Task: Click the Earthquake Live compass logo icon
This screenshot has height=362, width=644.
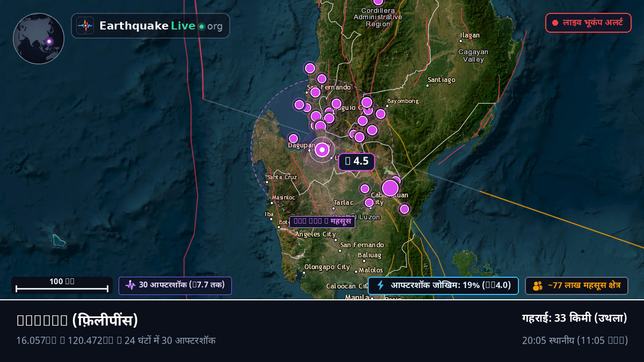Action: 85,26
